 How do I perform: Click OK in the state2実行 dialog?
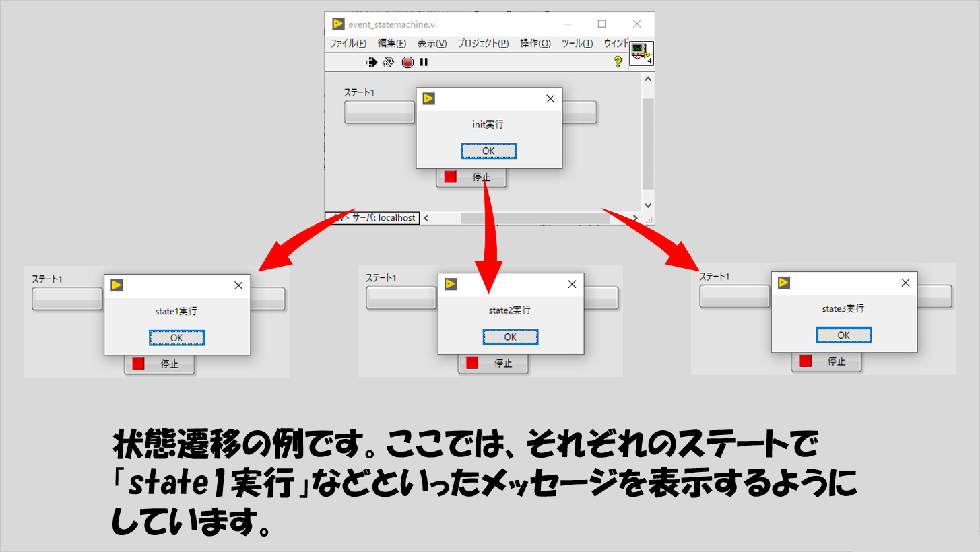(510, 337)
